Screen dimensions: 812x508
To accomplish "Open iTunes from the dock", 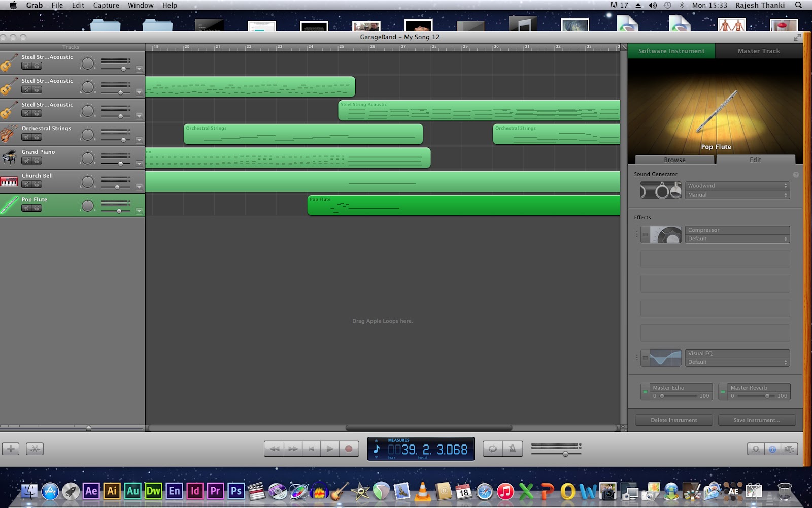I will click(x=505, y=491).
